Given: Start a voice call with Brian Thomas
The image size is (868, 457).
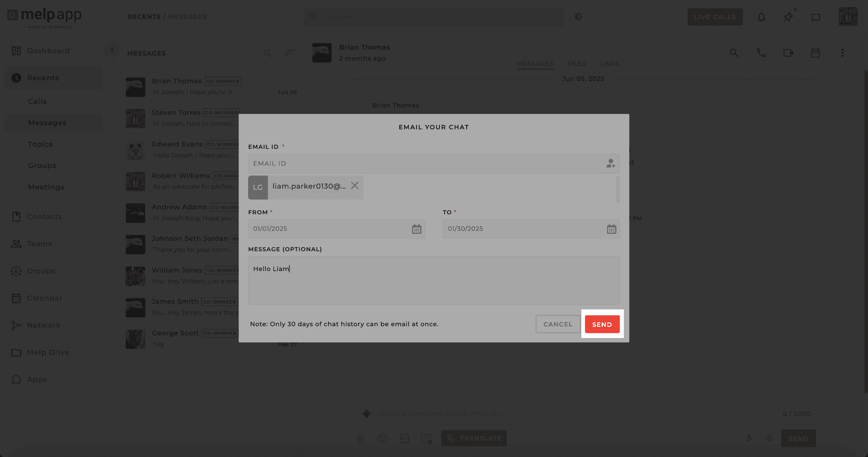Looking at the screenshot, I should 761,53.
